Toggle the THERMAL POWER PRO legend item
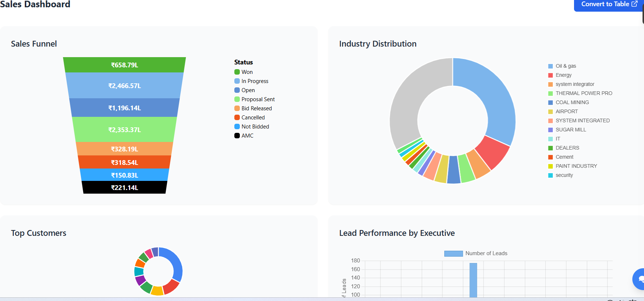Viewport: 644px width, 301px height. point(580,93)
